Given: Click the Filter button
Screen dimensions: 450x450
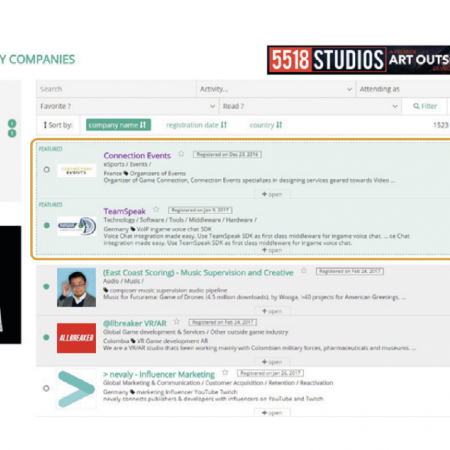Looking at the screenshot, I should coord(425,106).
